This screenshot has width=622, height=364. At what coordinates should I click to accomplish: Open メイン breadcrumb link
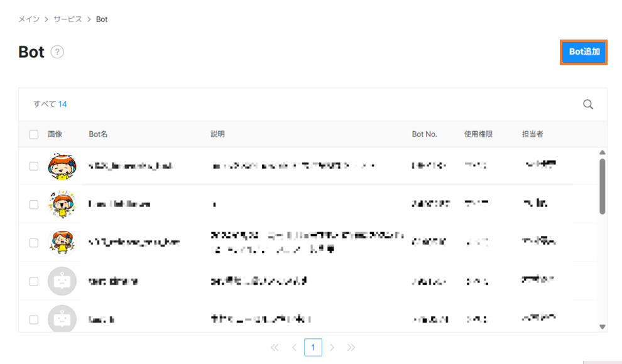tap(29, 19)
